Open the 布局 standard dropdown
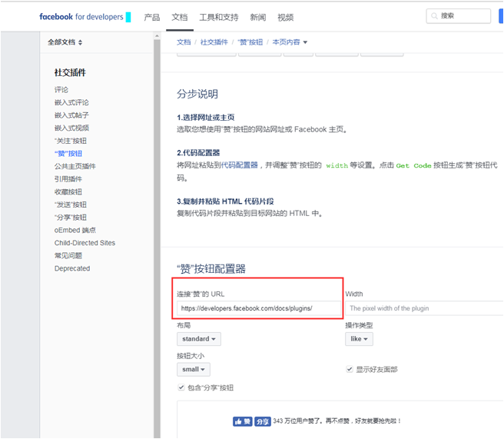This screenshot has height=439, width=504. 199,339
